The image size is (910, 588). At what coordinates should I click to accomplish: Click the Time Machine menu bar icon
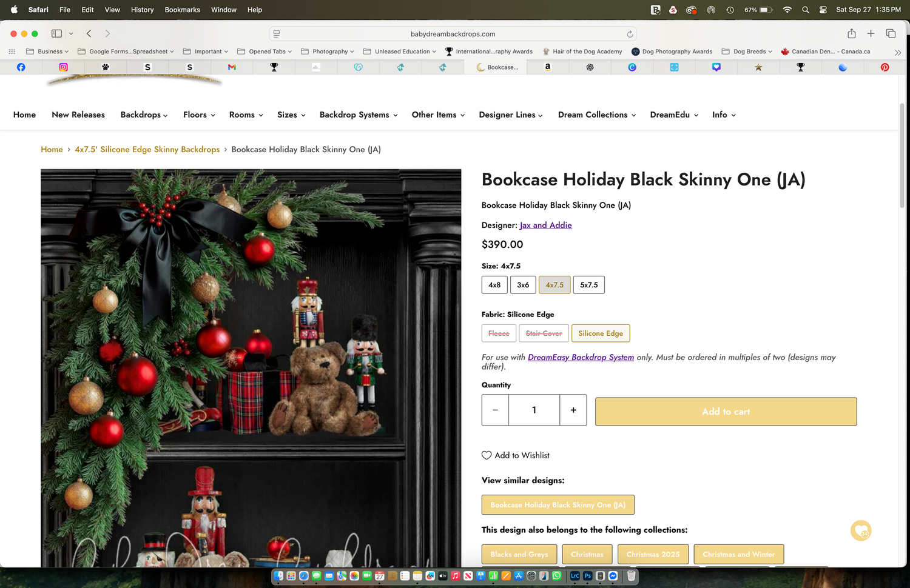tap(730, 10)
